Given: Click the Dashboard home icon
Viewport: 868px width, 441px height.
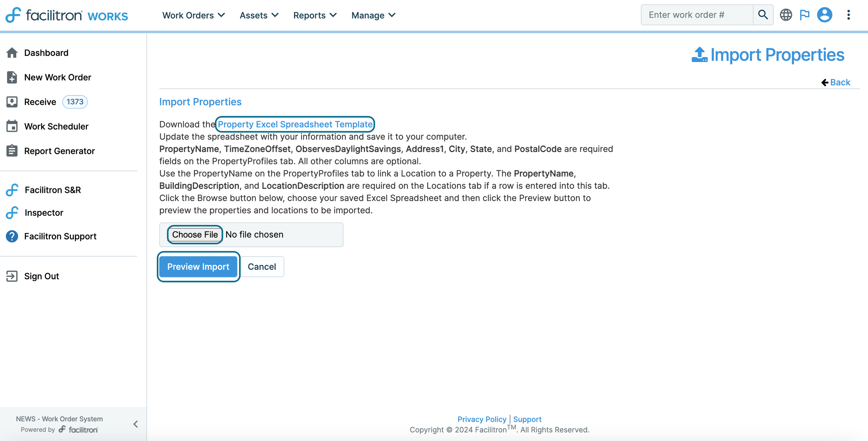Looking at the screenshot, I should tap(12, 53).
